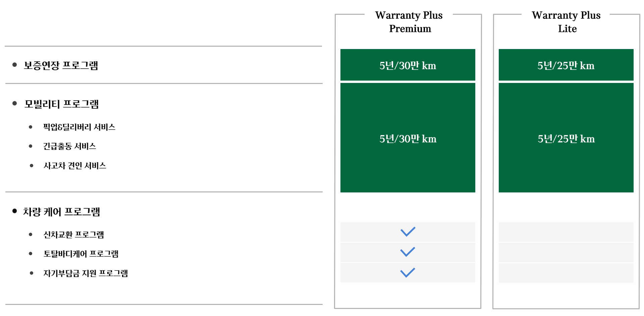644x316 pixels.
Task: Click the Premium 보증연장 5년/30만 km cell
Action: 408,65
